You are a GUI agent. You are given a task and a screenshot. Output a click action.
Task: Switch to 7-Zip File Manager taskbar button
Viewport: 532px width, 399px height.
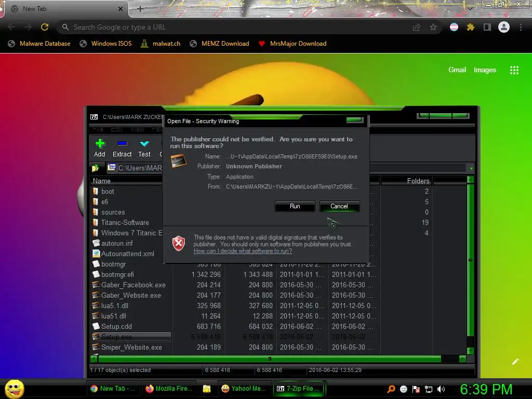[299, 389]
